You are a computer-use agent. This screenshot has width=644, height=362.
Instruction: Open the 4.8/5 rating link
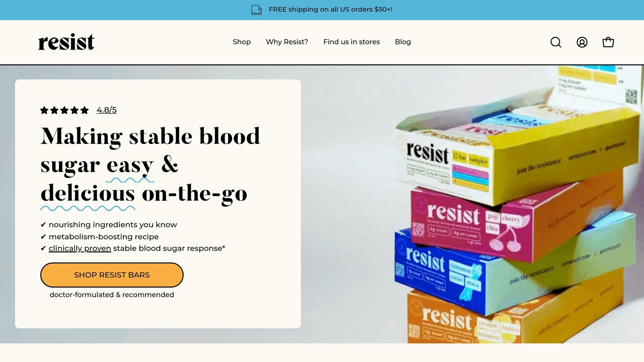[107, 110]
